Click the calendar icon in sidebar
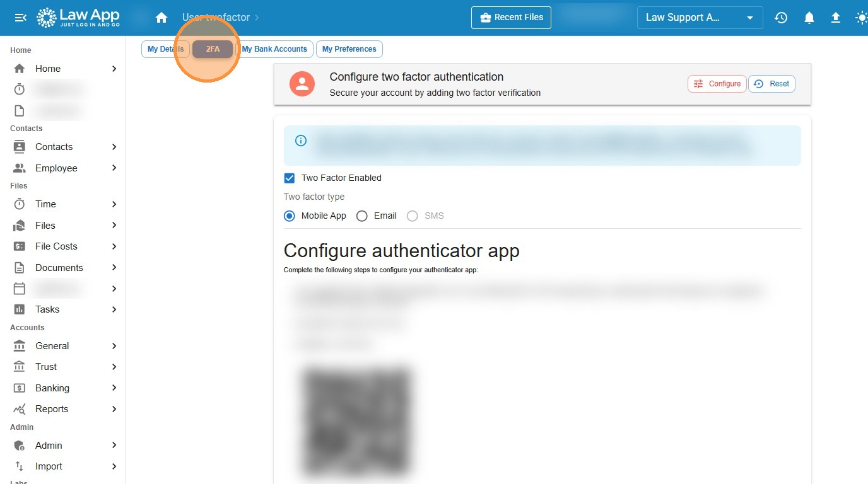Image resolution: width=868 pixels, height=484 pixels. [x=20, y=289]
